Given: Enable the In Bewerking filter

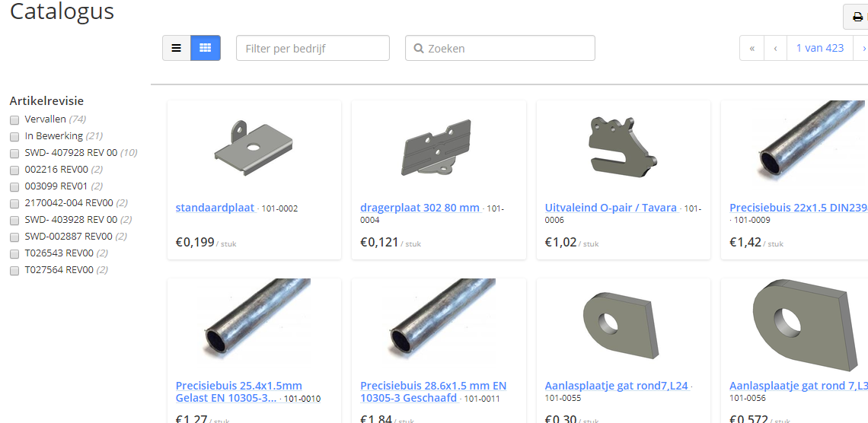Looking at the screenshot, I should (x=14, y=136).
